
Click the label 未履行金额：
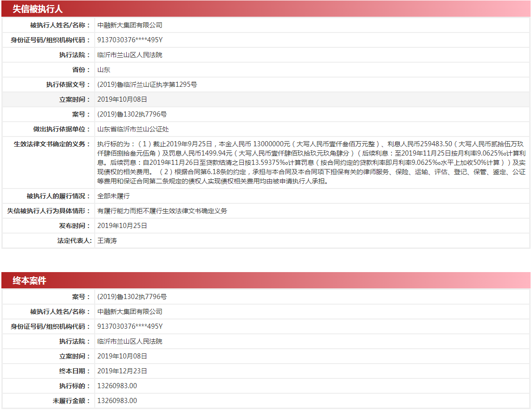tap(72, 401)
